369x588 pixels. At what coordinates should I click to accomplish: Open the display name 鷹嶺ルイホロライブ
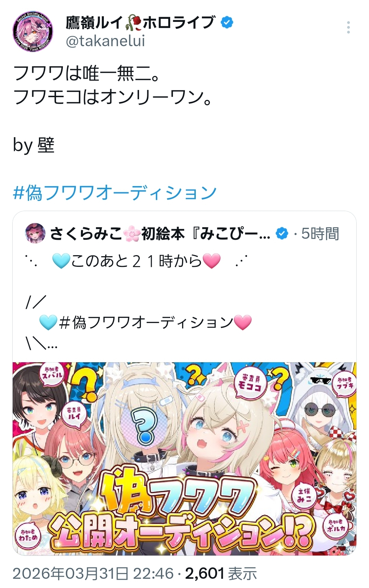[140, 23]
